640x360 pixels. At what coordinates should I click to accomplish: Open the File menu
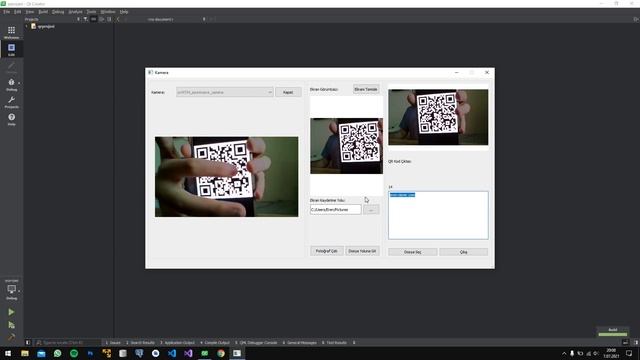tap(7, 12)
